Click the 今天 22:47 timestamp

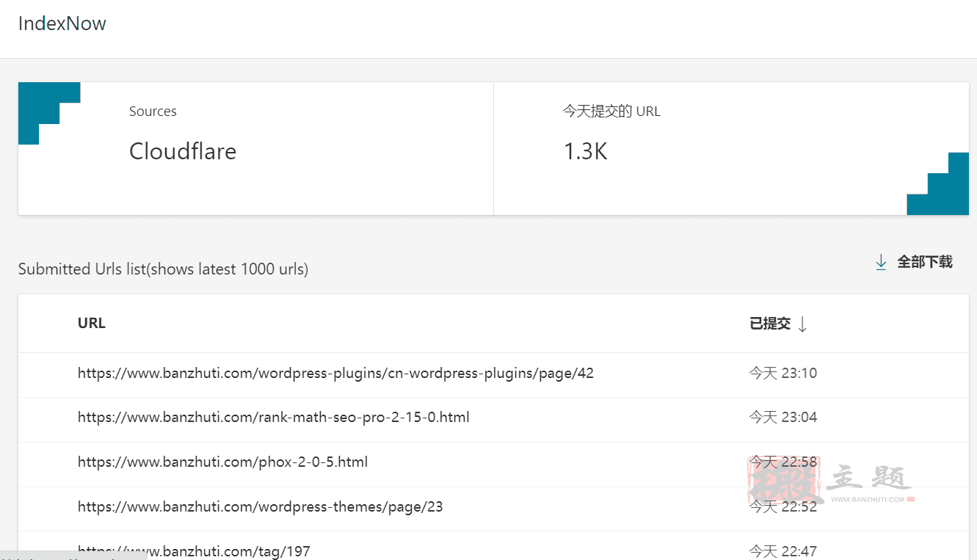click(x=783, y=551)
